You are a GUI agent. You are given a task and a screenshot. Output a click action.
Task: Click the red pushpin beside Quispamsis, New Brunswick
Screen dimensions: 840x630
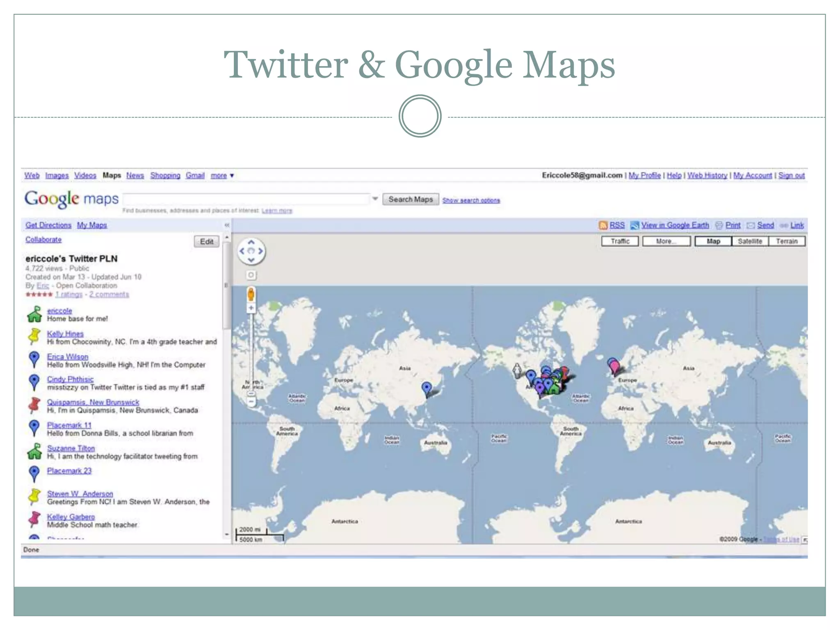click(34, 405)
